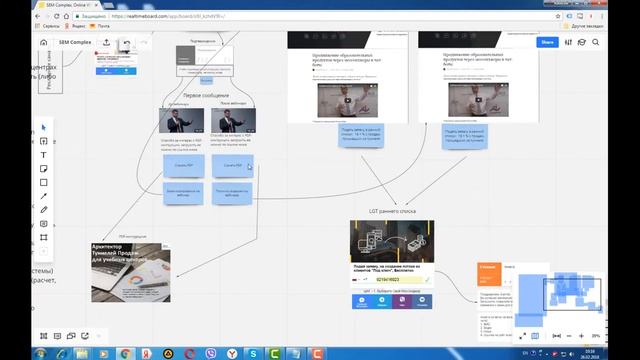This screenshot has width=640, height=360.
Task: Select left speaker video thumbnail under Первое сообщение
Action: click(x=181, y=120)
